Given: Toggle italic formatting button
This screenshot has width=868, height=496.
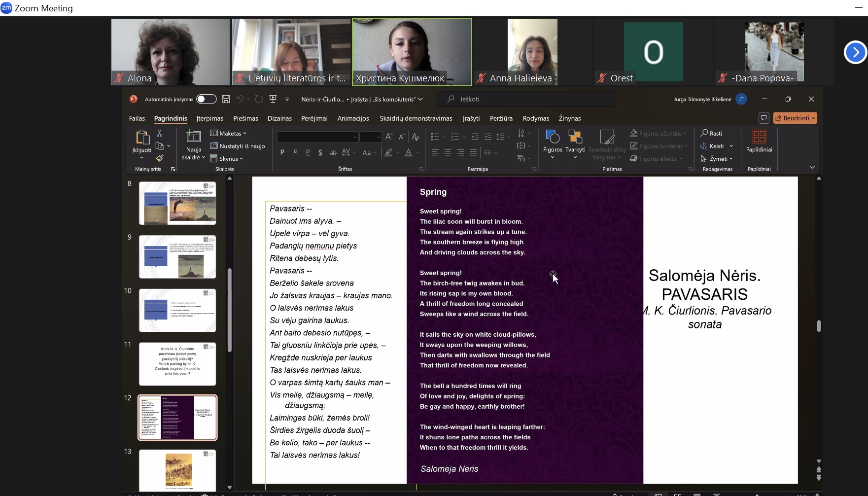Looking at the screenshot, I should pyautogui.click(x=295, y=152).
